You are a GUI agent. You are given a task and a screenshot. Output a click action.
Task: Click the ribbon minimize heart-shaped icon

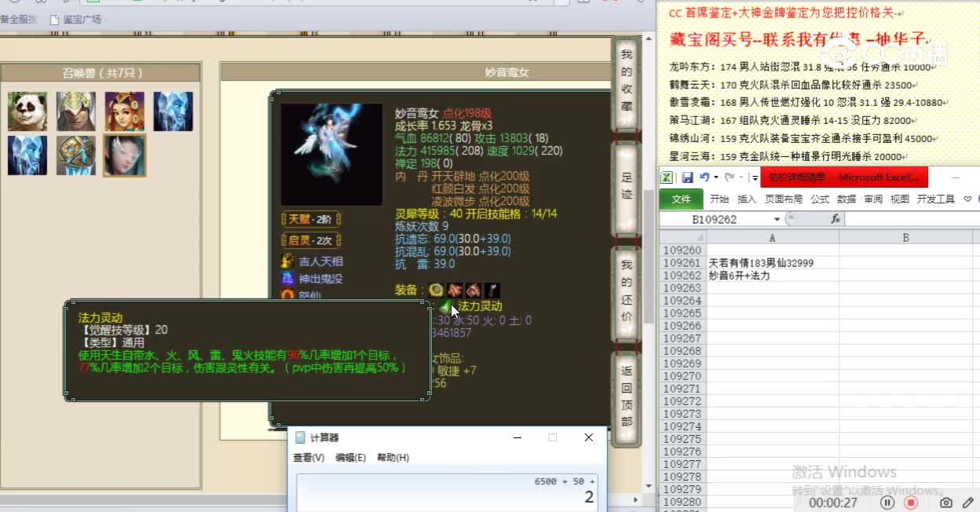tap(968, 199)
